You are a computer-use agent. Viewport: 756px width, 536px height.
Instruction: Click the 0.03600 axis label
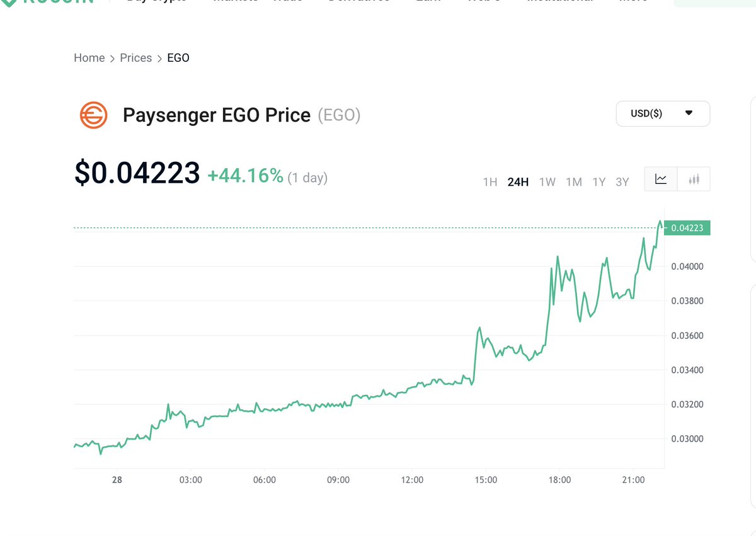[687, 336]
